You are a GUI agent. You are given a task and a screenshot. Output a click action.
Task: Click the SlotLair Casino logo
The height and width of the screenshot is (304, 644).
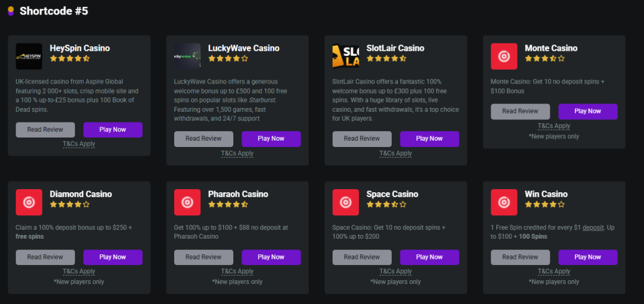point(346,56)
